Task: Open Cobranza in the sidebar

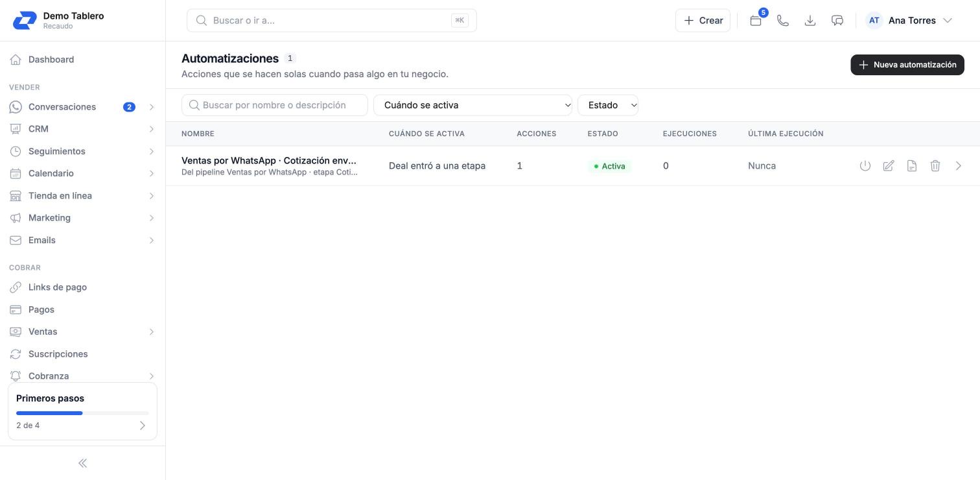Action: pyautogui.click(x=82, y=376)
